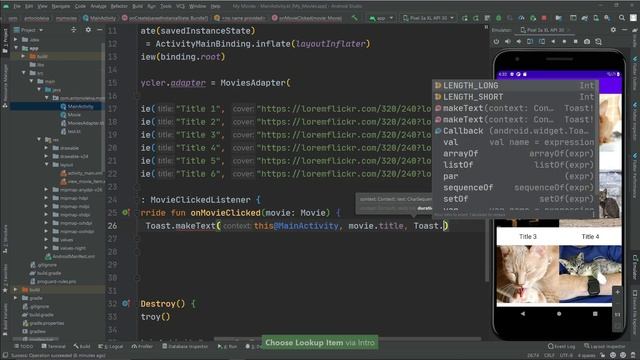
Task: Tap the Title 3 cat thumbnail in emulator
Action: coord(528,275)
